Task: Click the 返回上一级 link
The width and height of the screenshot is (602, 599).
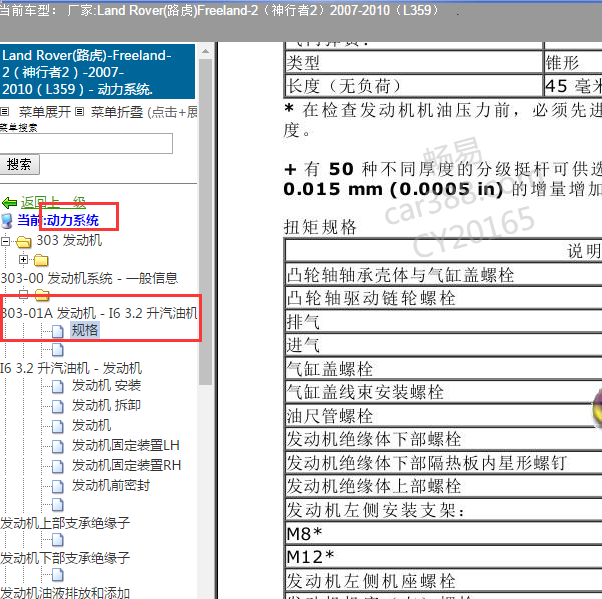Action: pyautogui.click(x=53, y=202)
